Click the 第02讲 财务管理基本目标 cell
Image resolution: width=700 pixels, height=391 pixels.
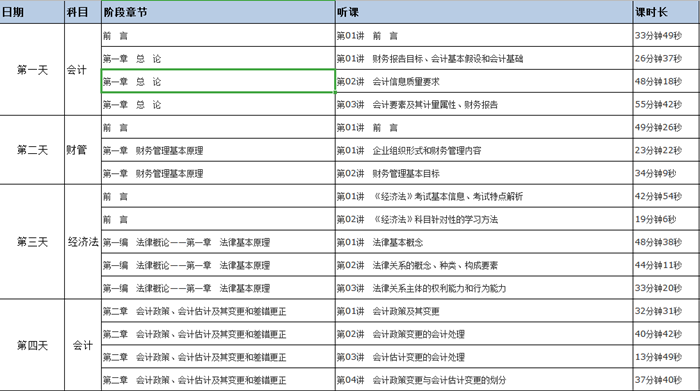(484, 173)
